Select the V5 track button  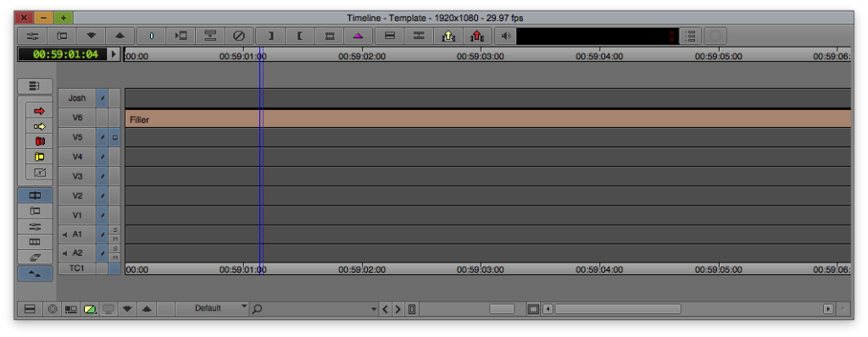77,136
